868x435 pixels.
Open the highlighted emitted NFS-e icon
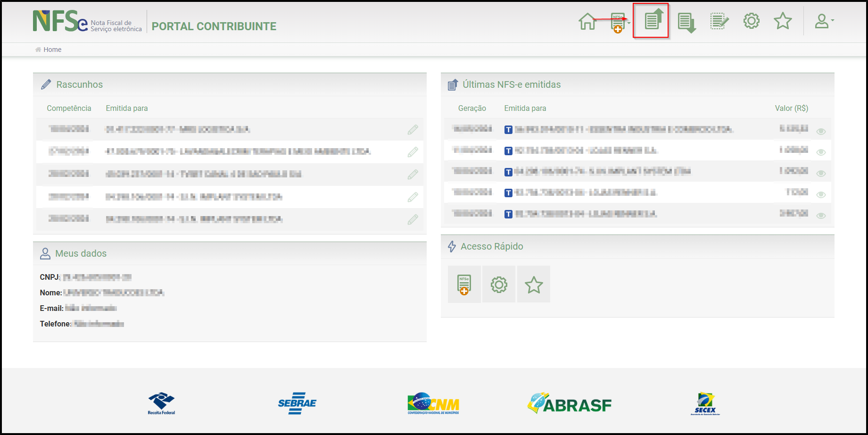653,20
